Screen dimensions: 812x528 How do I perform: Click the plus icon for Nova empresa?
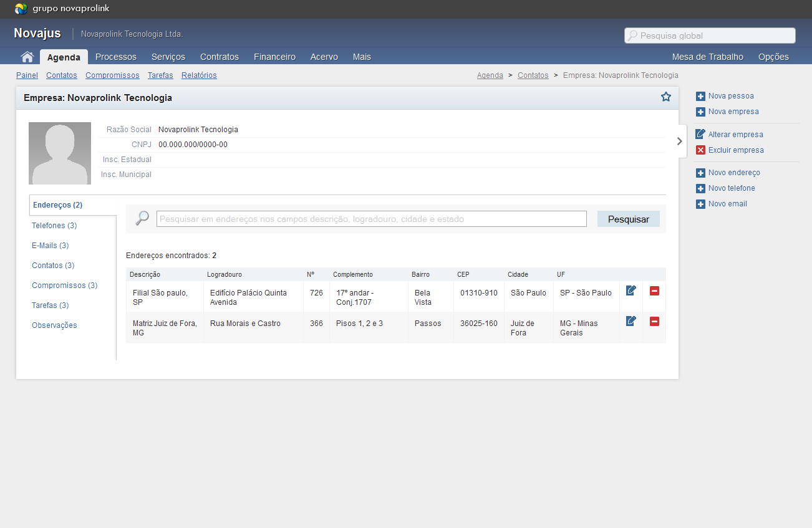[700, 112]
